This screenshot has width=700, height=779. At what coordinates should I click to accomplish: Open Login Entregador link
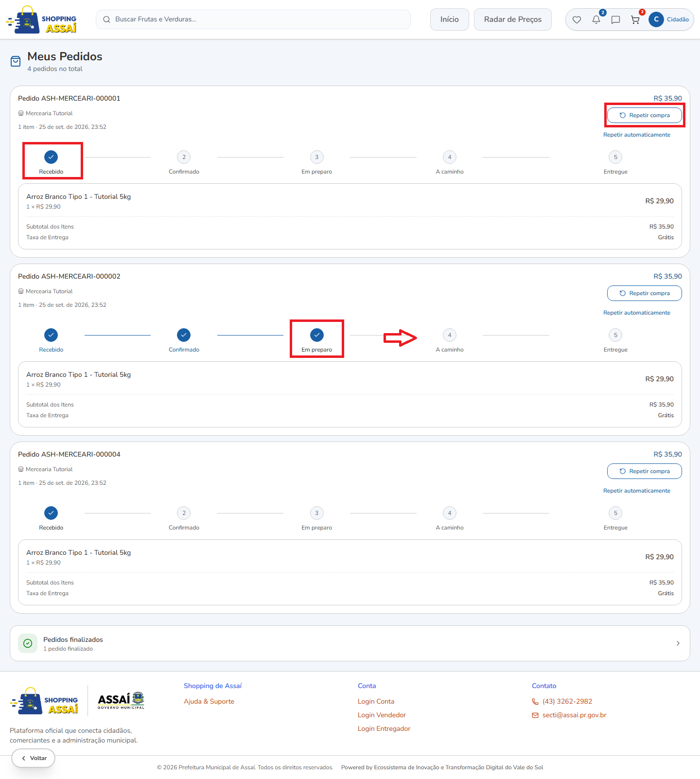(x=384, y=728)
